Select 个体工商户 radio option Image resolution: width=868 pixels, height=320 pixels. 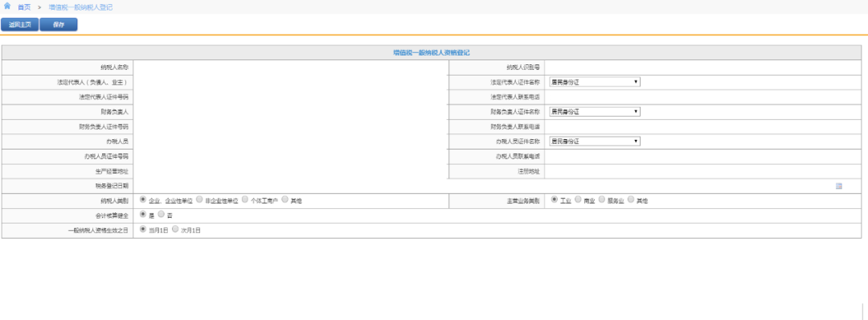click(244, 199)
